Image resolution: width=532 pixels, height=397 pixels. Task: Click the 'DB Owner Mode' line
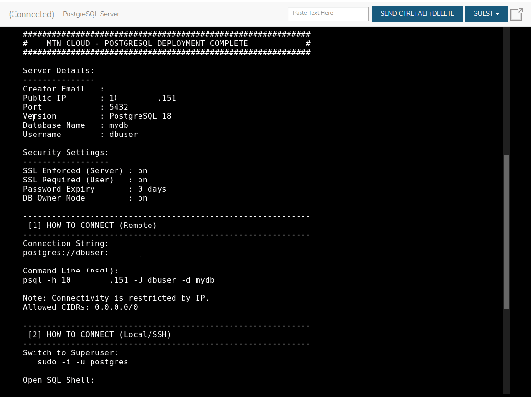click(85, 198)
